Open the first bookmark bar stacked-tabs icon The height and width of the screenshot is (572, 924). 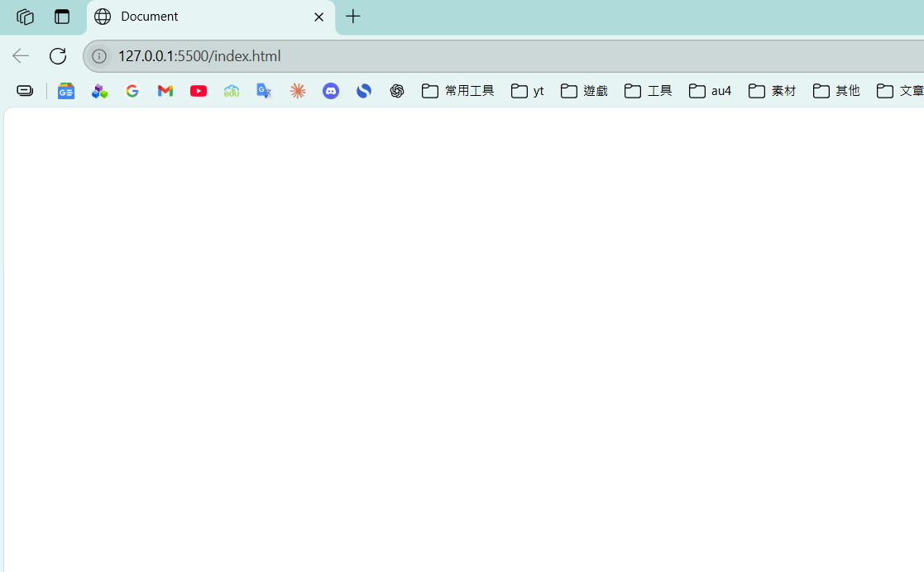click(x=25, y=91)
